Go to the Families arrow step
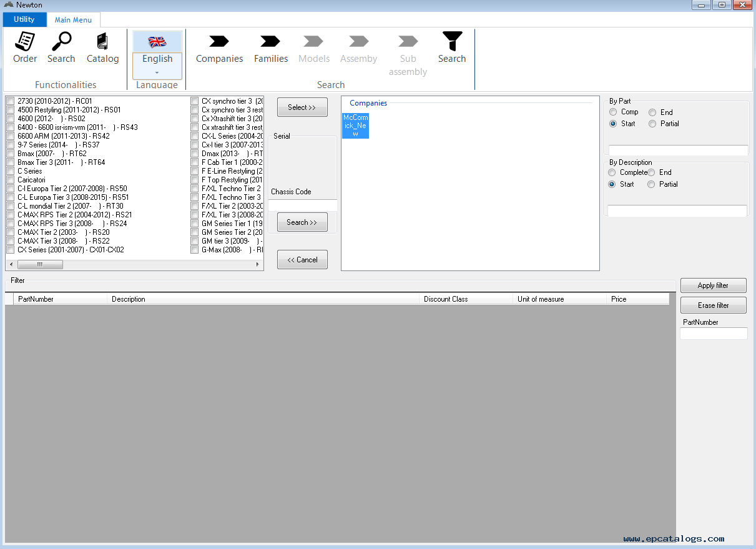The height and width of the screenshot is (549, 756). (x=270, y=42)
